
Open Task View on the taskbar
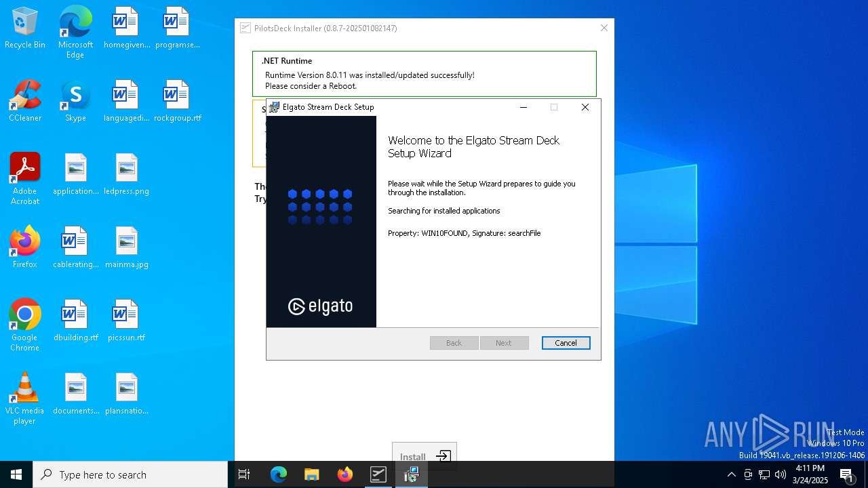[244, 474]
